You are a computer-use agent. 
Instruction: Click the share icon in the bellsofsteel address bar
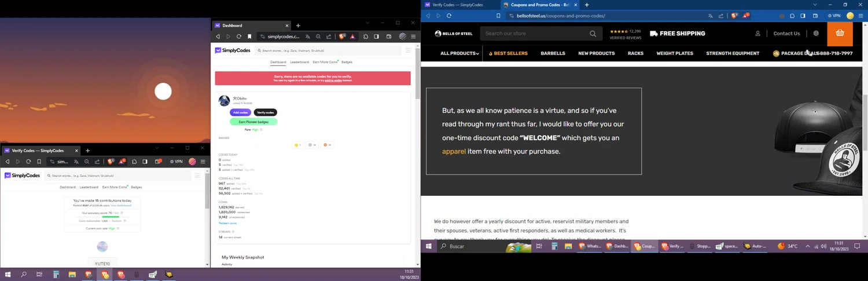pos(721,16)
